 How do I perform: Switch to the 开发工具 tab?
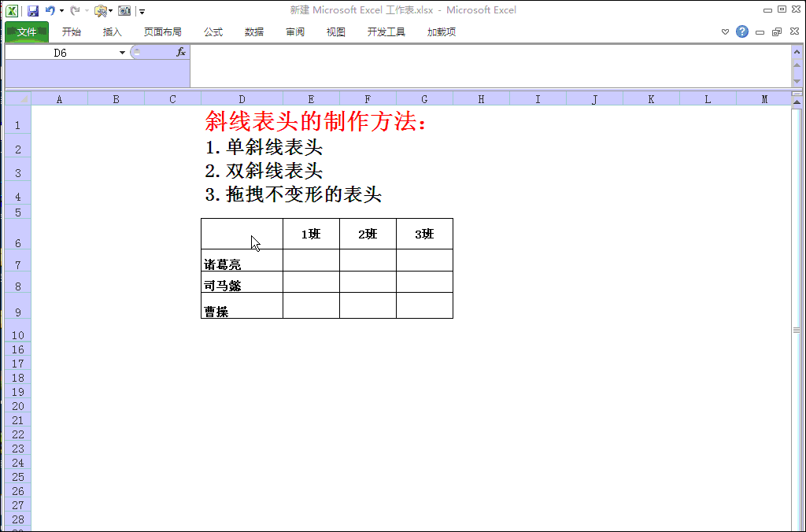pyautogui.click(x=386, y=31)
